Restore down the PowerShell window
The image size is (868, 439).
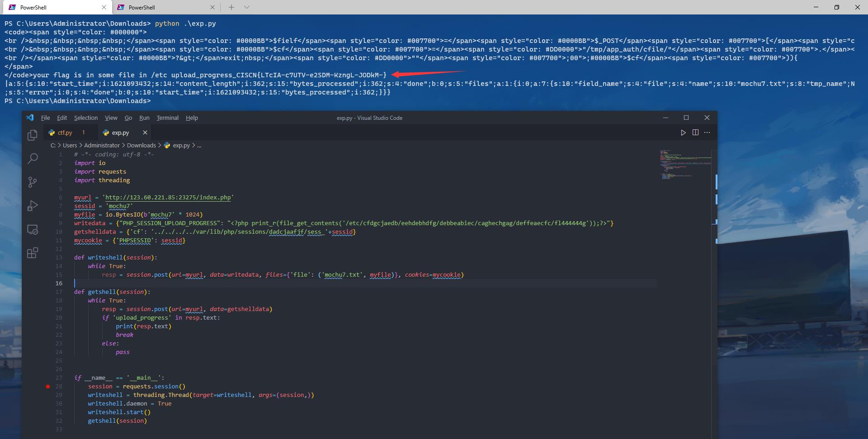tap(837, 7)
